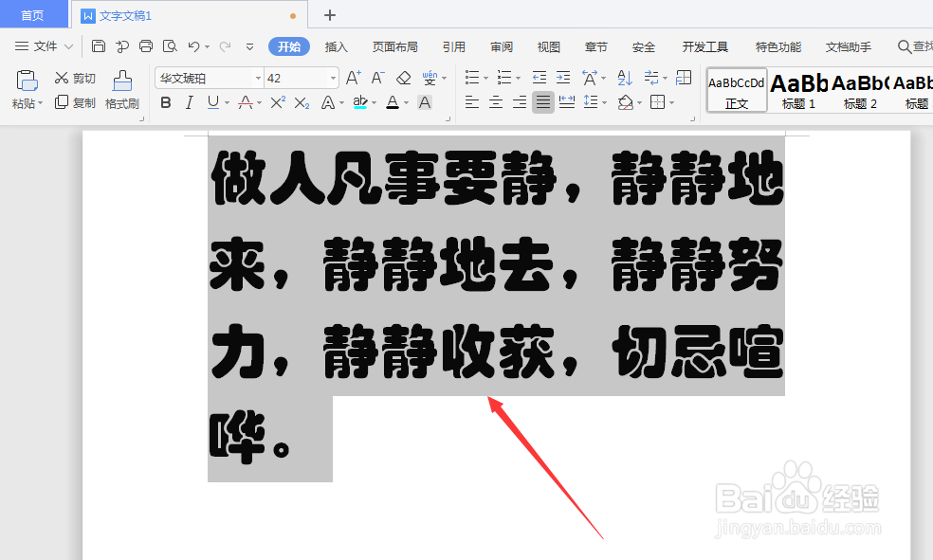The image size is (933, 560).
Task: Open the 视图 ribbon tab
Action: point(549,47)
